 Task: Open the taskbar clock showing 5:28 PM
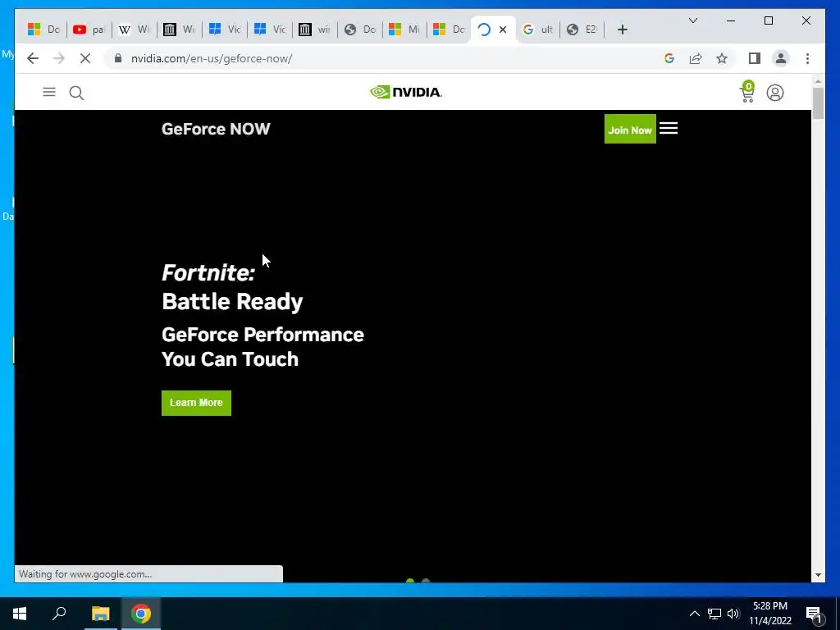coord(770,614)
